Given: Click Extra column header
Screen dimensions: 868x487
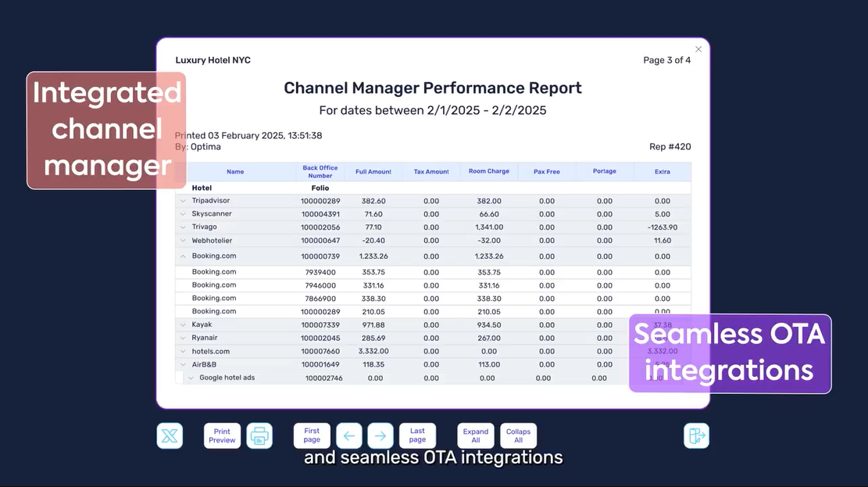Looking at the screenshot, I should click(662, 172).
